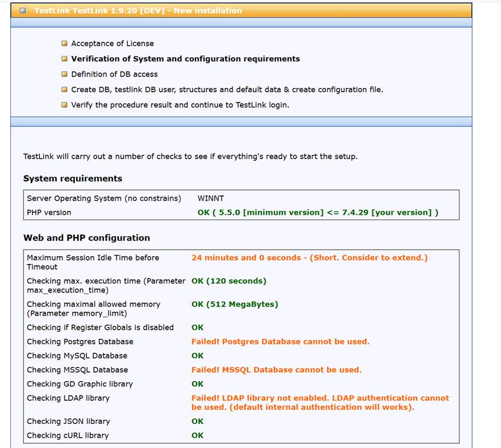Click the WINNT value
Viewport: 501px width, 448px height.
[211, 198]
